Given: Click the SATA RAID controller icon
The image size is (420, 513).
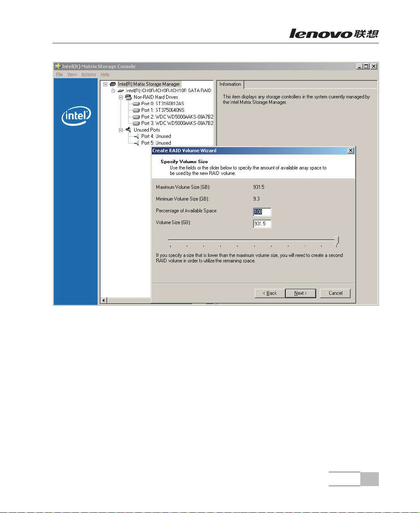Looking at the screenshot, I should coord(121,91).
